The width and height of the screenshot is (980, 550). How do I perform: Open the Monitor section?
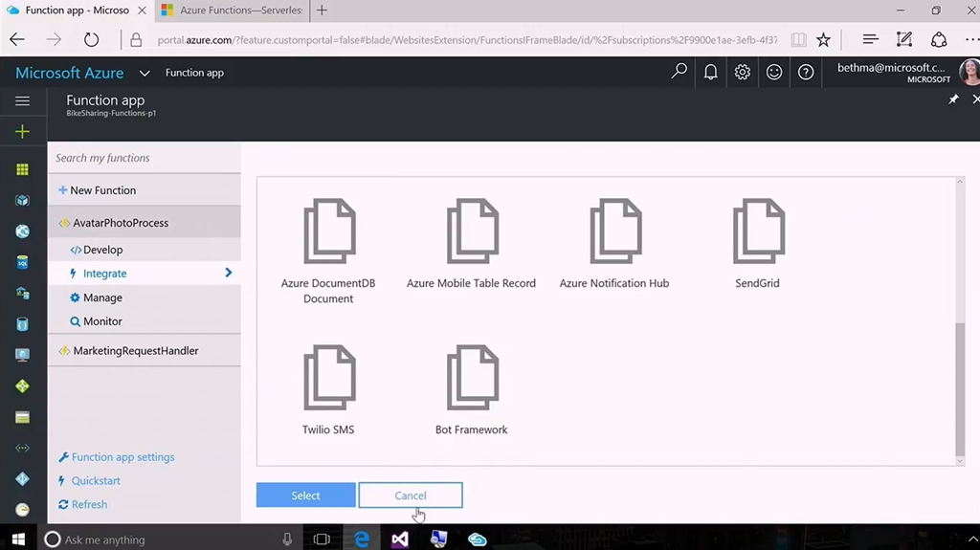pos(102,321)
